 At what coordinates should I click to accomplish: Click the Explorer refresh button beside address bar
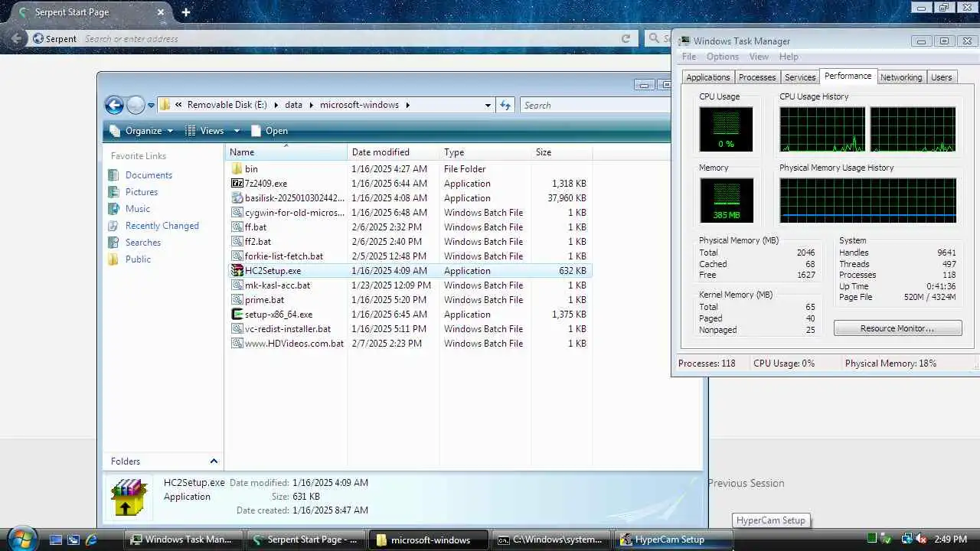coord(505,106)
